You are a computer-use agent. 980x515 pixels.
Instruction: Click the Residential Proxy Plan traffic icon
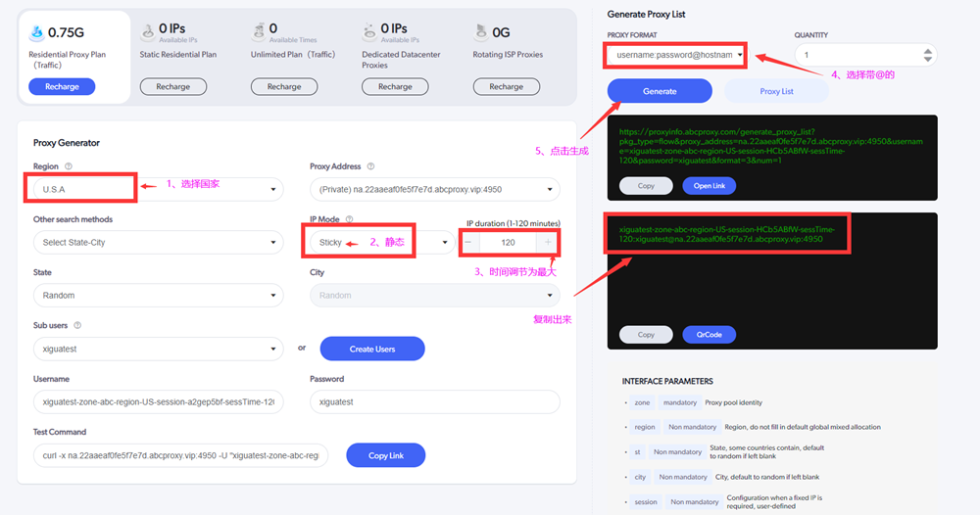[x=36, y=32]
